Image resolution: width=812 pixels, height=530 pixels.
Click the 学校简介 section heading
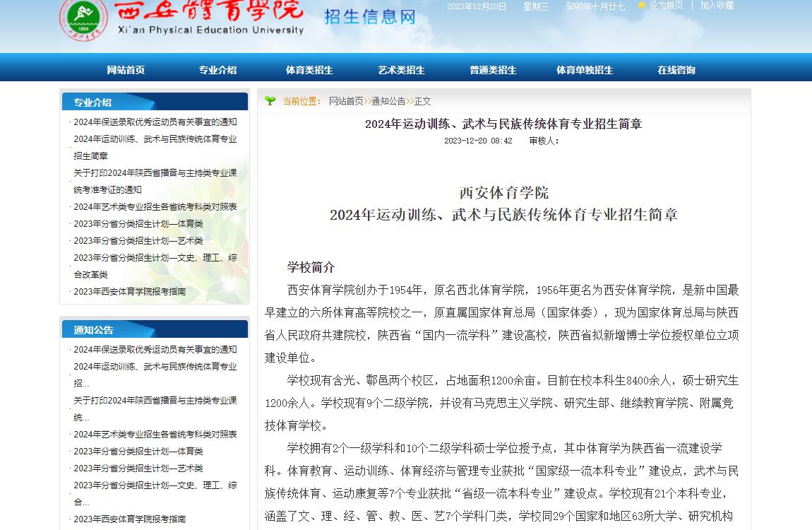pos(311,267)
